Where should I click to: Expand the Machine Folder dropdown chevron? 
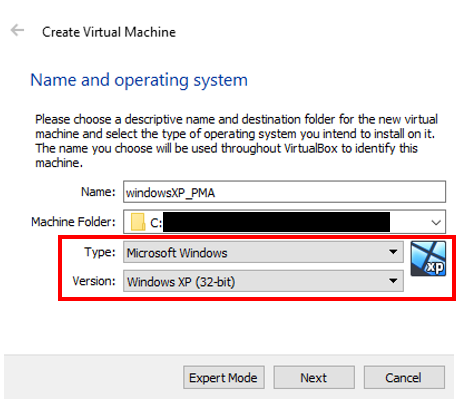[x=436, y=222]
